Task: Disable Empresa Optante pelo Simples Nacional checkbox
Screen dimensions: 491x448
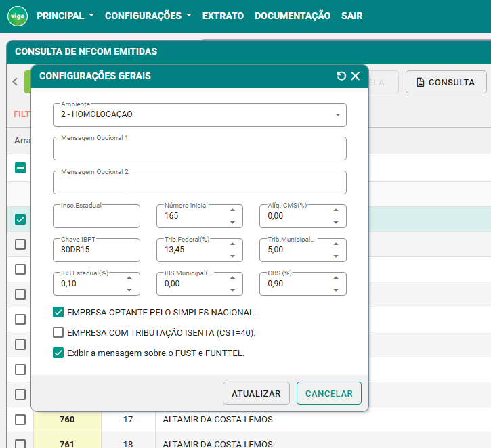Action: [58, 313]
